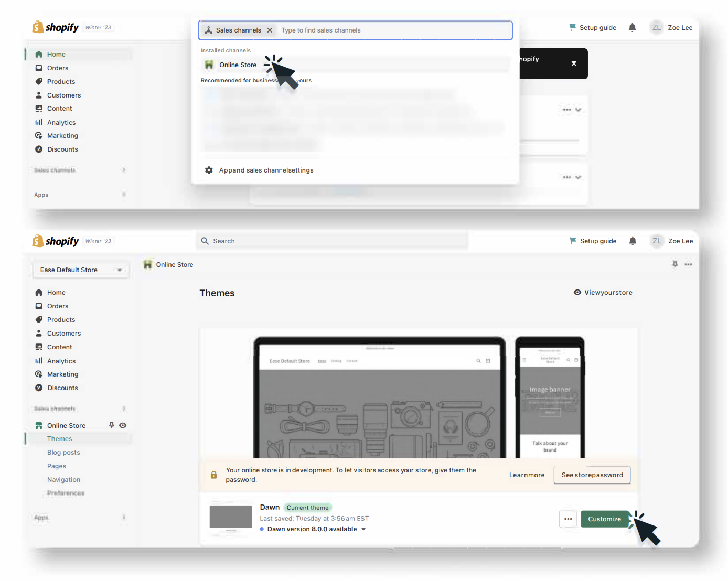Open the three-dot actions menu beside Customize
Image resolution: width=728 pixels, height=580 pixels.
click(568, 519)
